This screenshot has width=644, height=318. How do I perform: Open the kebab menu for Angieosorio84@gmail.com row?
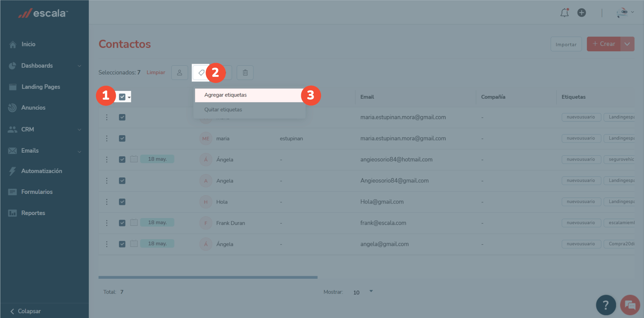tap(107, 181)
